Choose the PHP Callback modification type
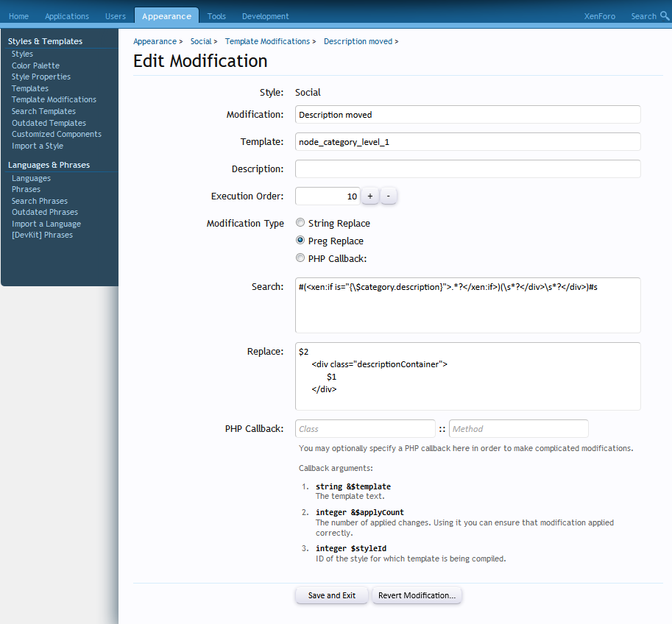The image size is (672, 624). (300, 258)
